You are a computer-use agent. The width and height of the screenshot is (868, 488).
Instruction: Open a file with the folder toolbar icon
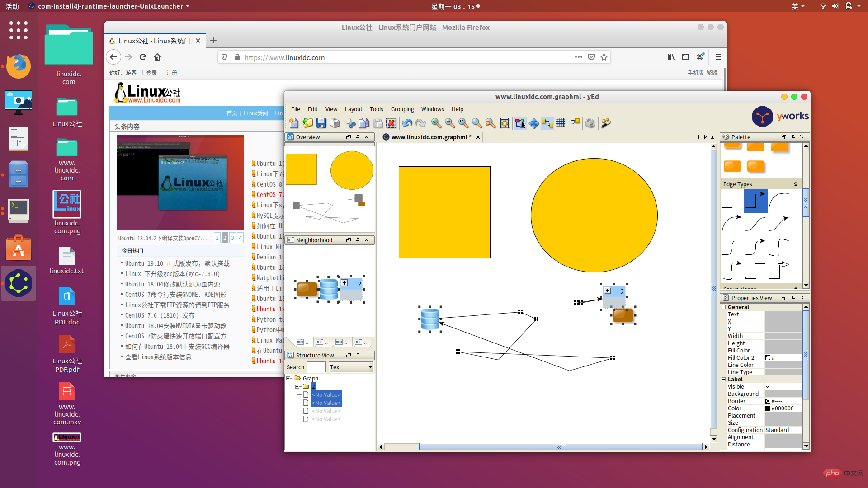click(308, 123)
